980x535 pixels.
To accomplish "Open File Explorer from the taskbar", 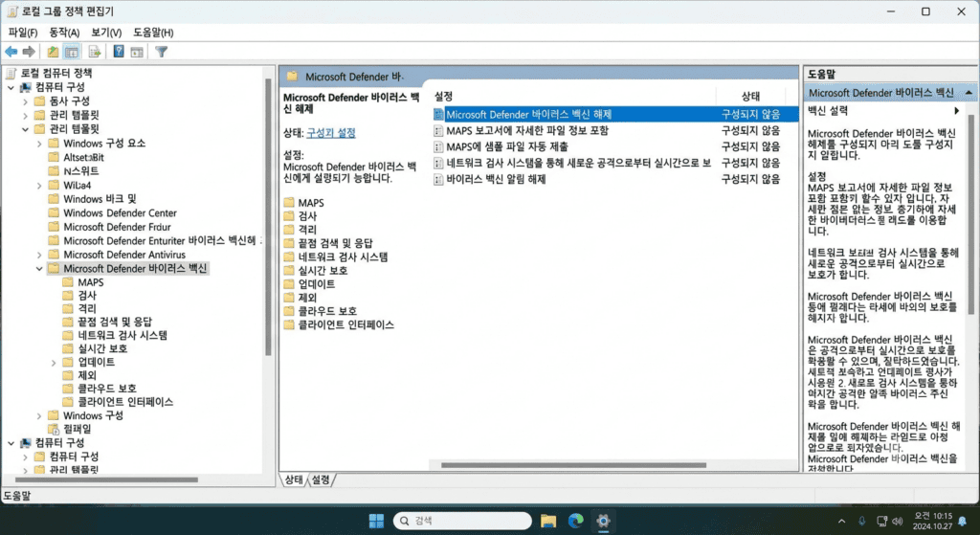I will [548, 521].
